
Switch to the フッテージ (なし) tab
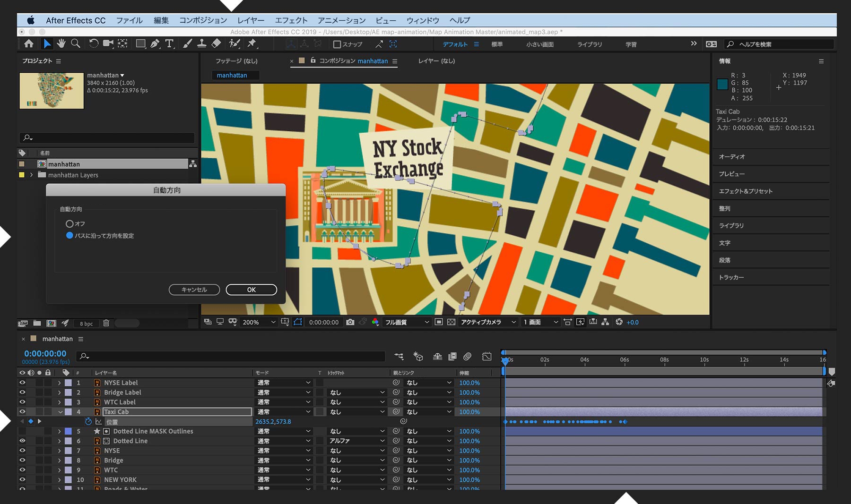[236, 61]
